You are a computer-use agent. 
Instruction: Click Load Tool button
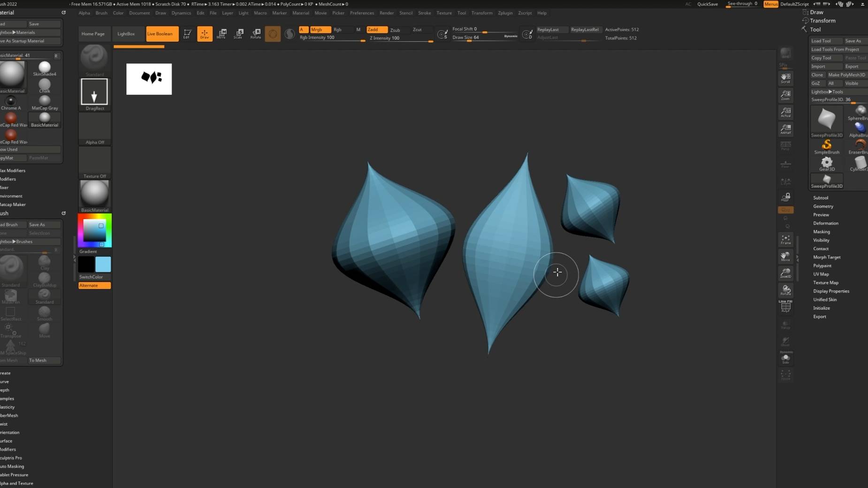826,41
